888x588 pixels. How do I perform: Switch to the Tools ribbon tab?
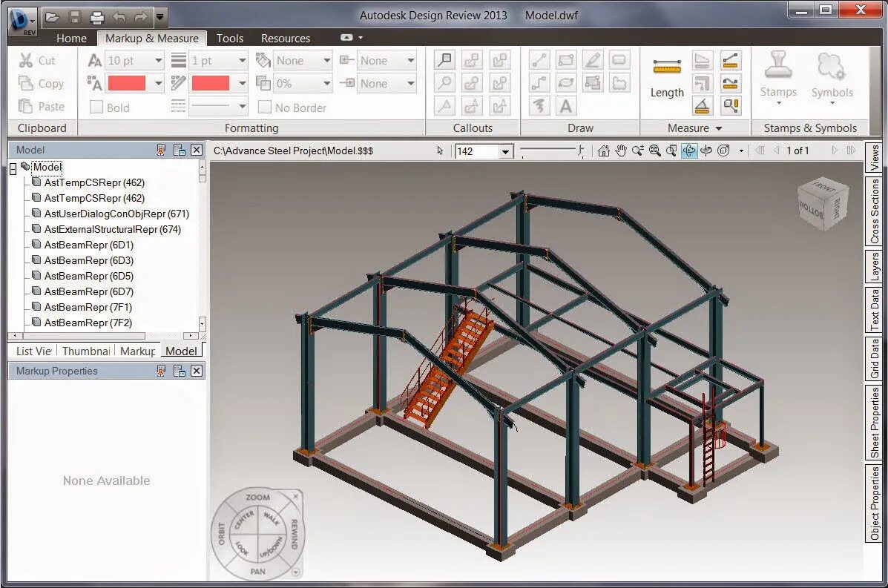230,38
